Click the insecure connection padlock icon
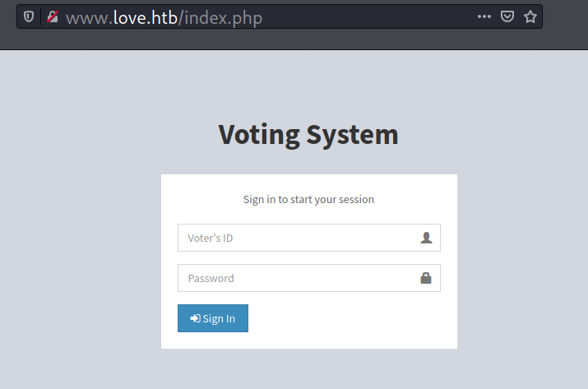This screenshot has width=588, height=389. pos(52,16)
